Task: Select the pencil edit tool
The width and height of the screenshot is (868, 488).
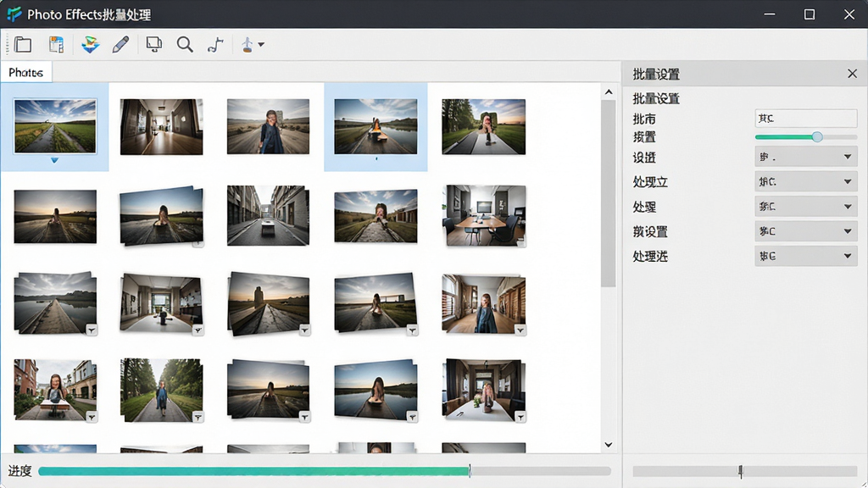Action: [x=120, y=44]
